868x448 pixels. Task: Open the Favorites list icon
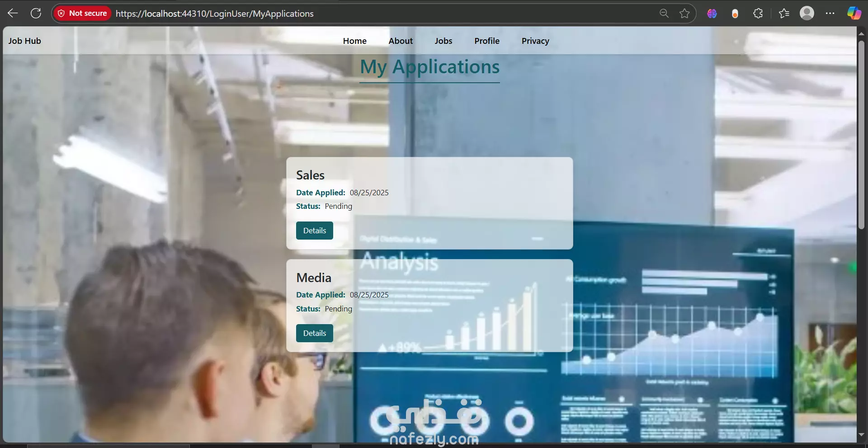[x=784, y=14]
